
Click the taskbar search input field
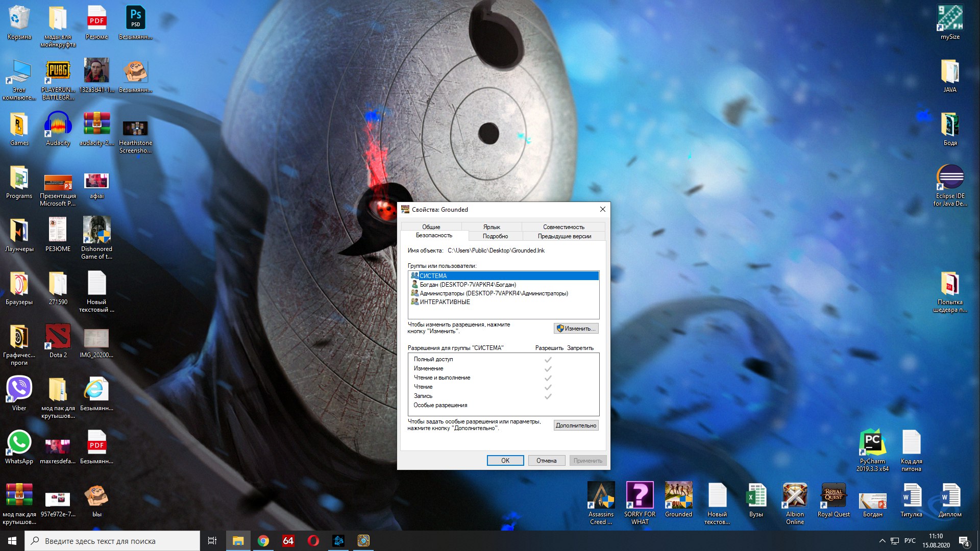pyautogui.click(x=112, y=541)
